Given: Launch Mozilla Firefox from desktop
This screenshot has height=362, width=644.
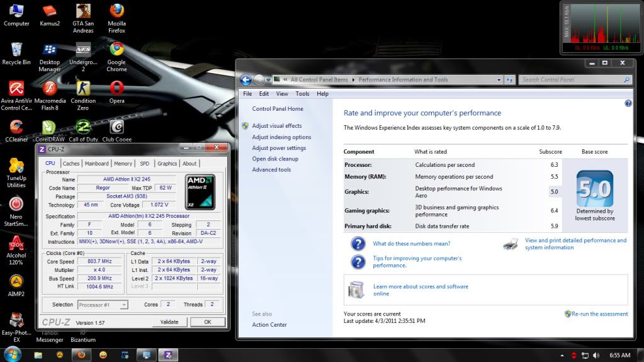Looking at the screenshot, I should [116, 18].
